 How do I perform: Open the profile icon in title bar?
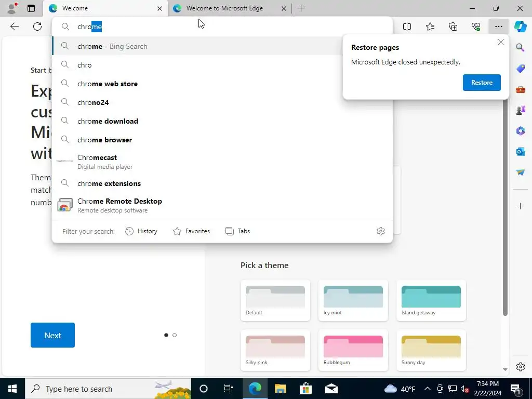coord(12,8)
